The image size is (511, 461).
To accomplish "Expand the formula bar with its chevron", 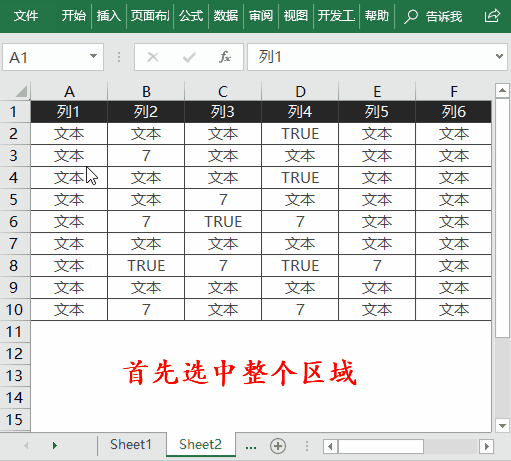I will [499, 57].
